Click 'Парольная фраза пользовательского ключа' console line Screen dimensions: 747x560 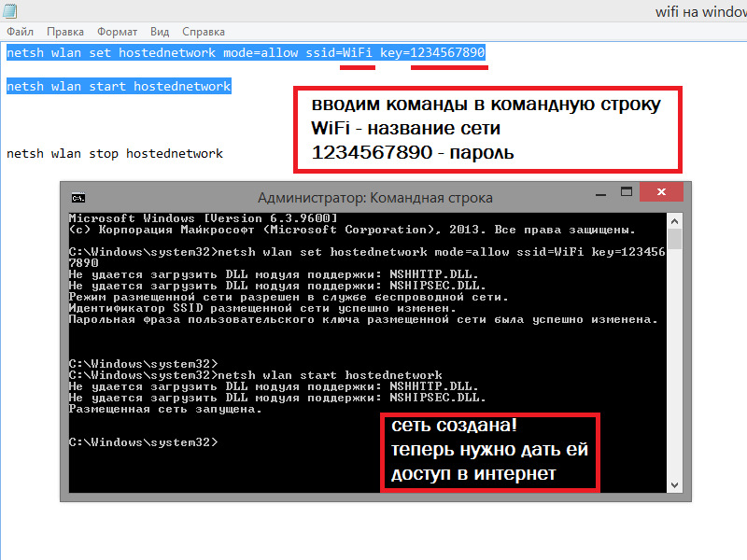(x=363, y=319)
